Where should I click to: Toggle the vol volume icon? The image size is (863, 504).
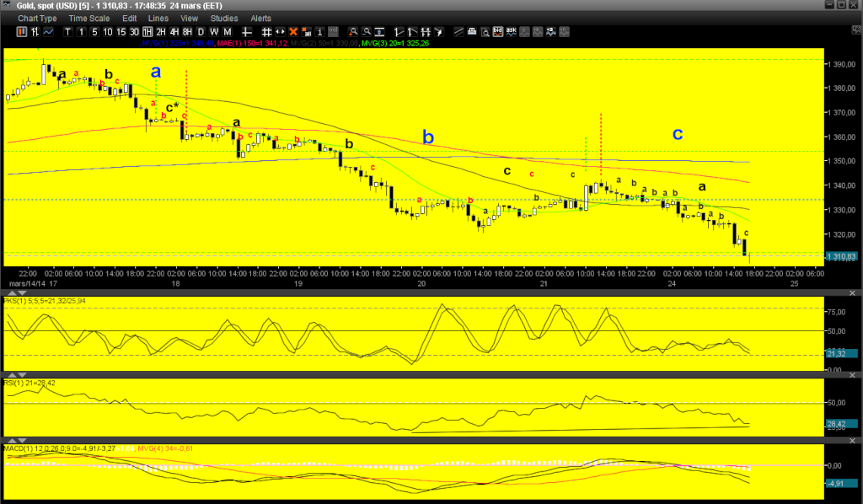click(x=333, y=32)
